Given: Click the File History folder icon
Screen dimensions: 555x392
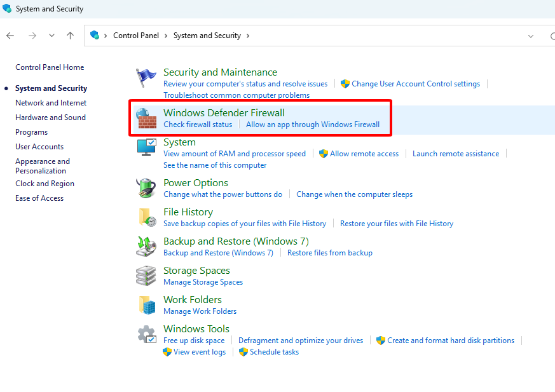Looking at the screenshot, I should [147, 217].
